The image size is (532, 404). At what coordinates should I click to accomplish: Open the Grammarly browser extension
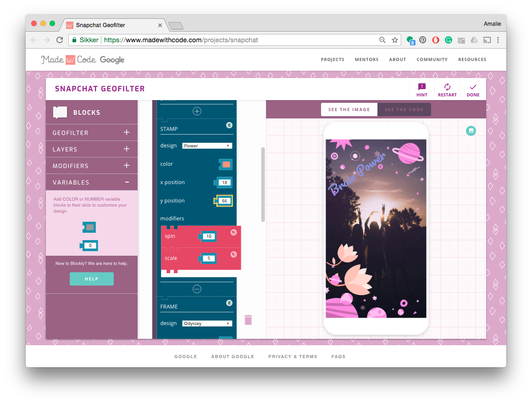point(449,40)
